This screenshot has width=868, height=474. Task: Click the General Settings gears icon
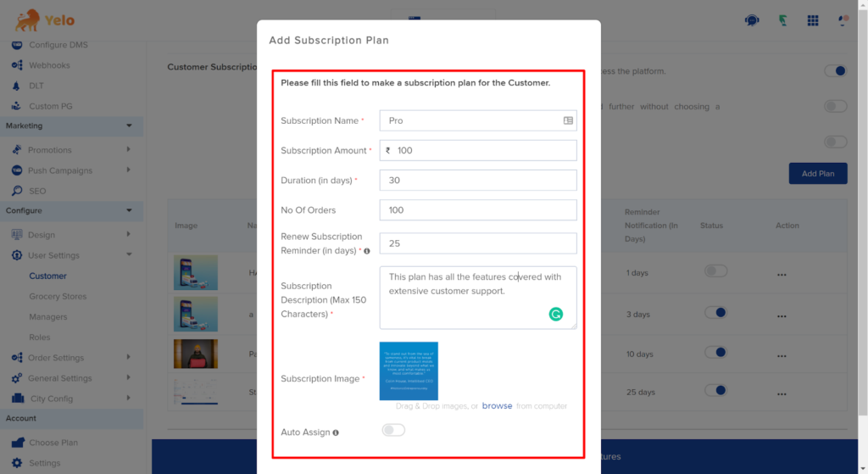[17, 378]
